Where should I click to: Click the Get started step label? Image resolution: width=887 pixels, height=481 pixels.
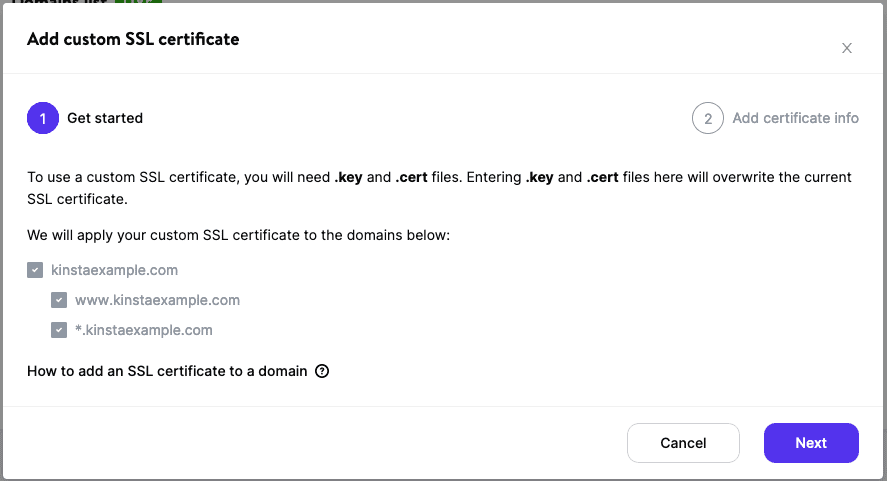[x=105, y=118]
